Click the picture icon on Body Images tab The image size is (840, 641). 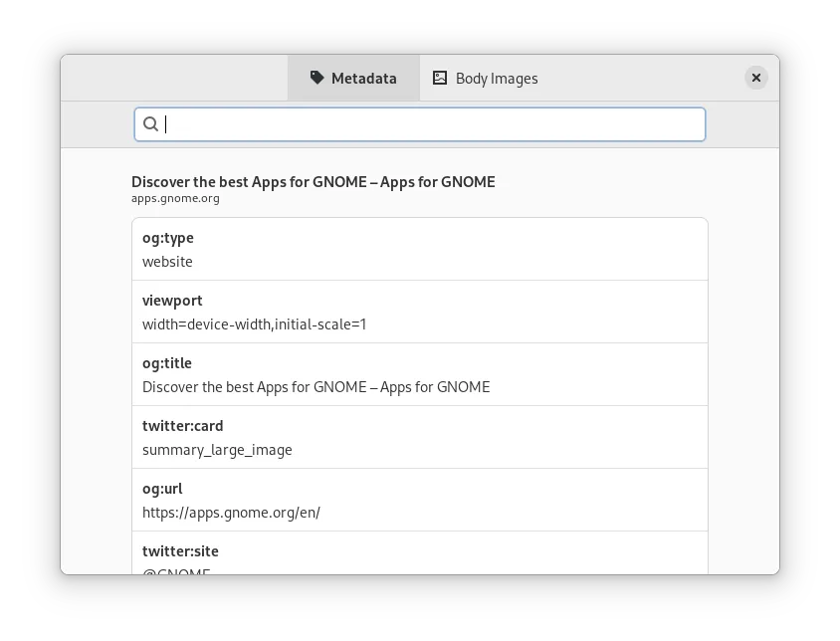pos(439,78)
